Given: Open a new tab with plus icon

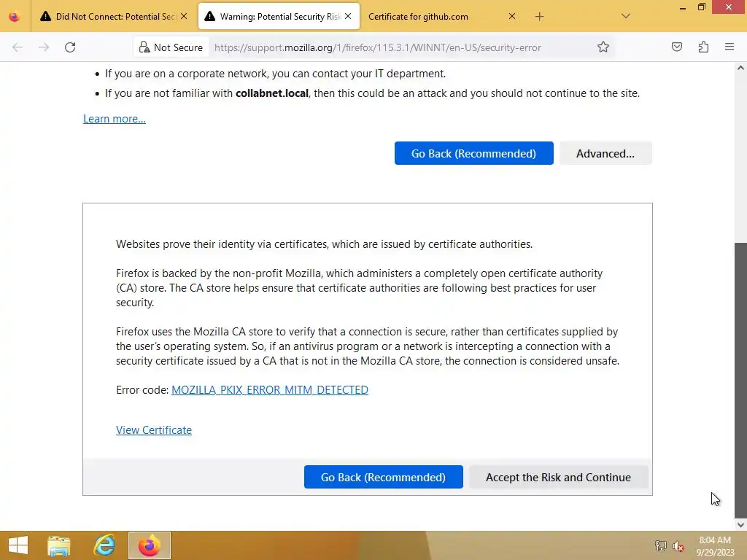Looking at the screenshot, I should [x=539, y=17].
